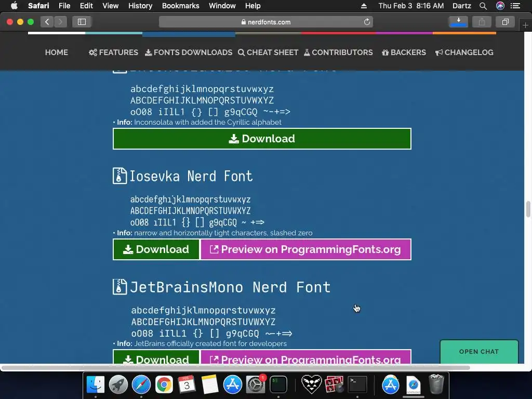Open the Safari share button

482,22
